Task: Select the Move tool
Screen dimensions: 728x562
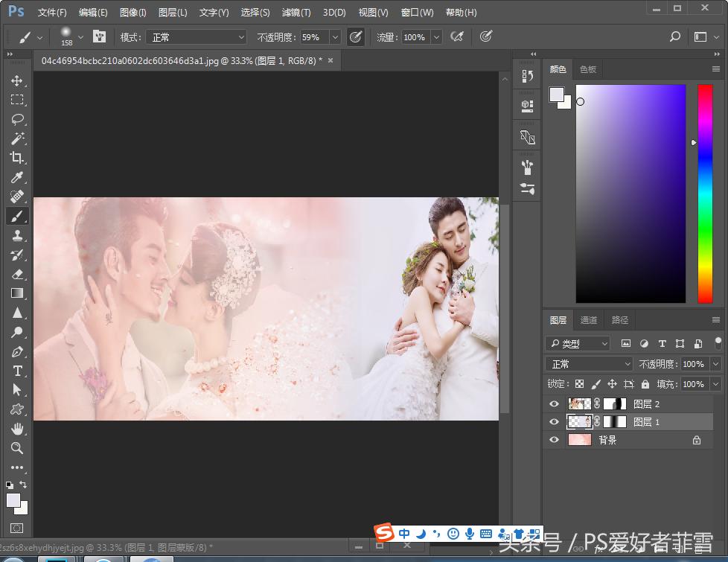Action: (x=16, y=80)
